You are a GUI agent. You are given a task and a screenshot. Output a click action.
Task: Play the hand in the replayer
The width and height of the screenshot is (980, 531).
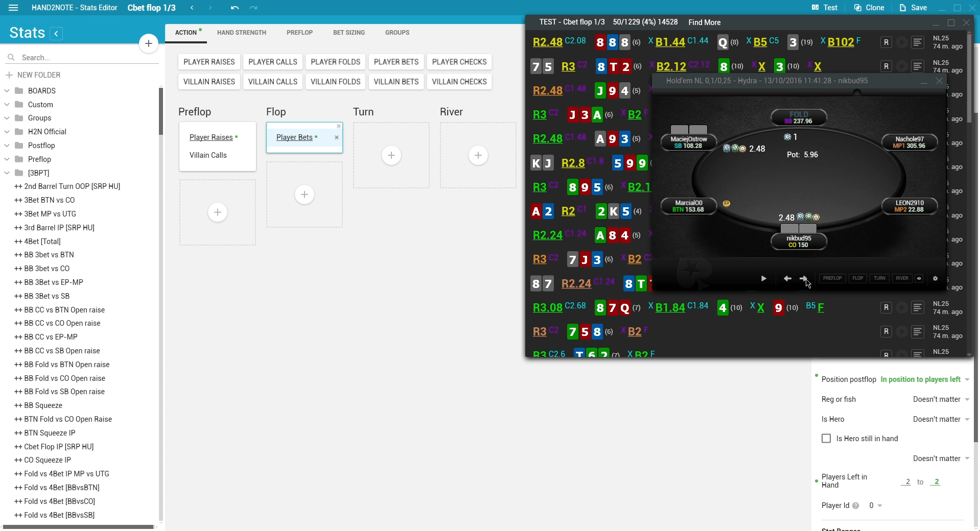tap(763, 279)
